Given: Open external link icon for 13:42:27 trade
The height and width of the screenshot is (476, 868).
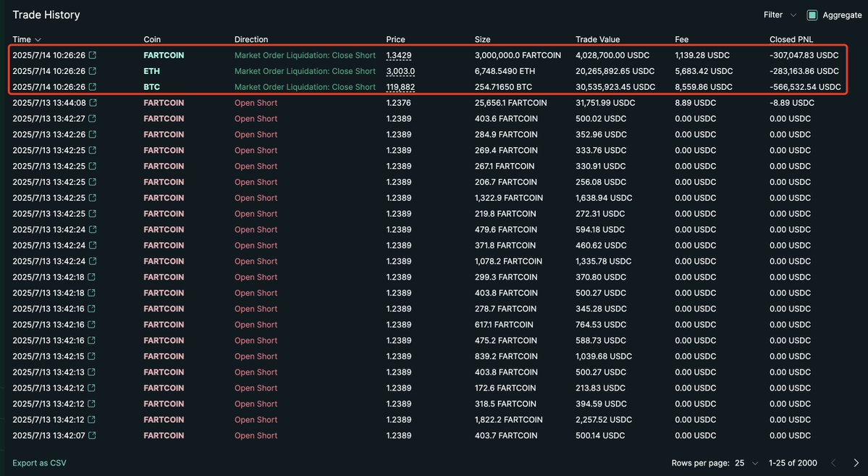Looking at the screenshot, I should 93,119.
